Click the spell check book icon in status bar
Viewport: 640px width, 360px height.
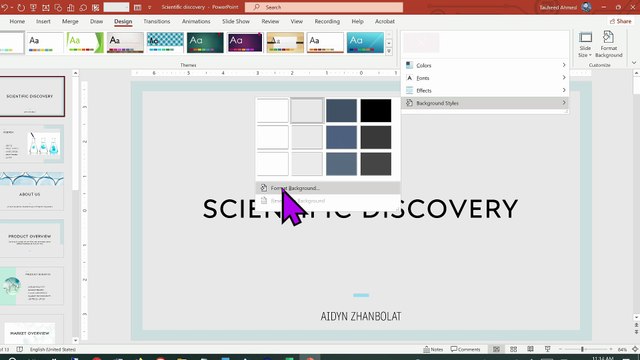pos(20,349)
